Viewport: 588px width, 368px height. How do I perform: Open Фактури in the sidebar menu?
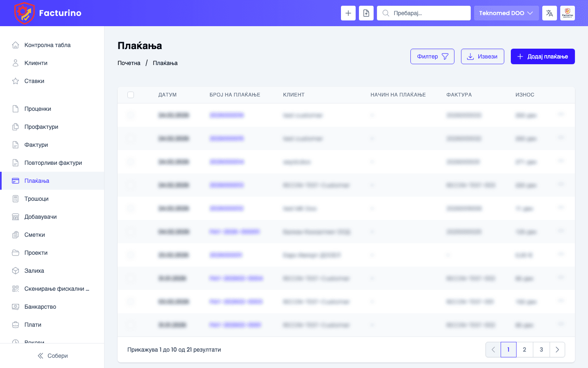[x=36, y=145]
